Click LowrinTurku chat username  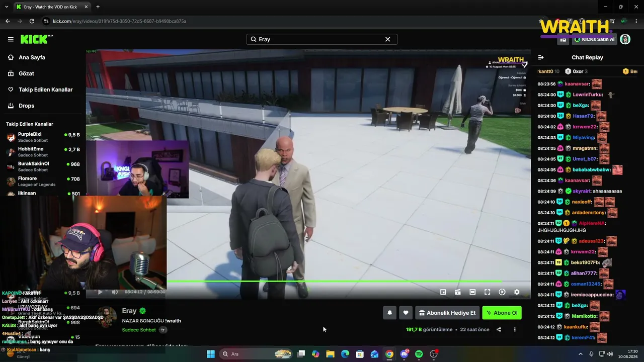pos(588,95)
